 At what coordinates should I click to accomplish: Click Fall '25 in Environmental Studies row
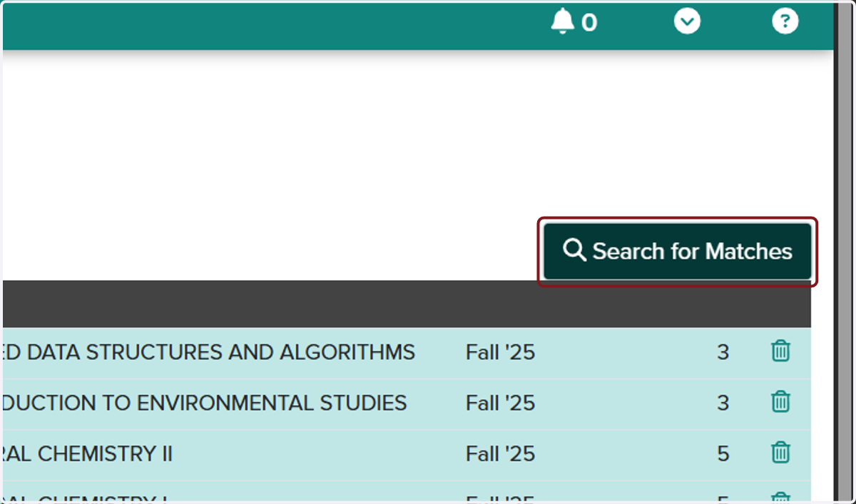click(501, 403)
